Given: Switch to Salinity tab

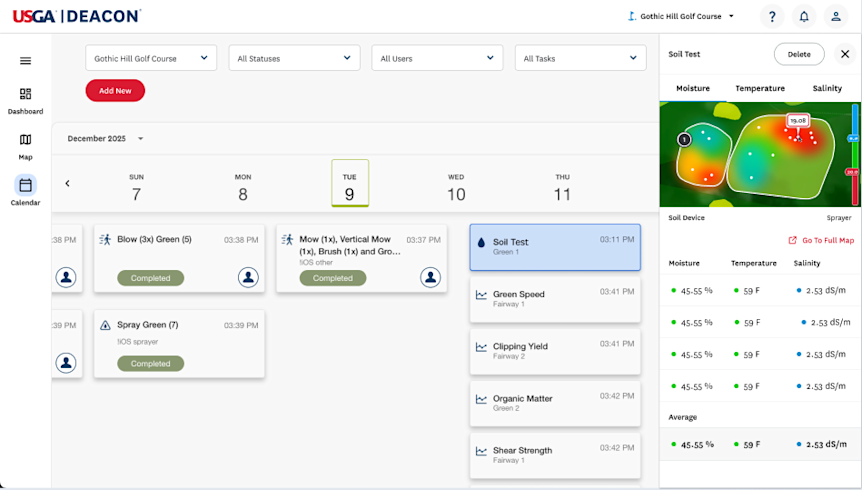Looking at the screenshot, I should [x=827, y=88].
